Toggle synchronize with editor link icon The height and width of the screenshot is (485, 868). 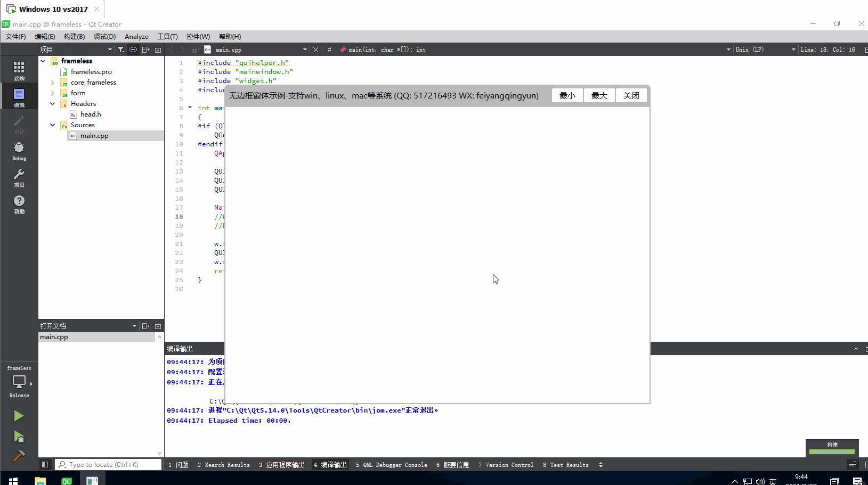(133, 50)
